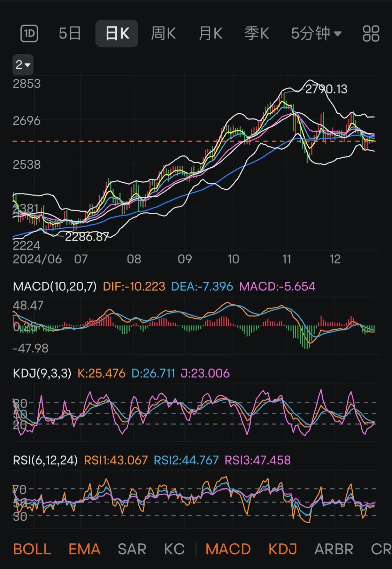
Task: Switch to the 周K weekly tab
Action: tap(163, 33)
